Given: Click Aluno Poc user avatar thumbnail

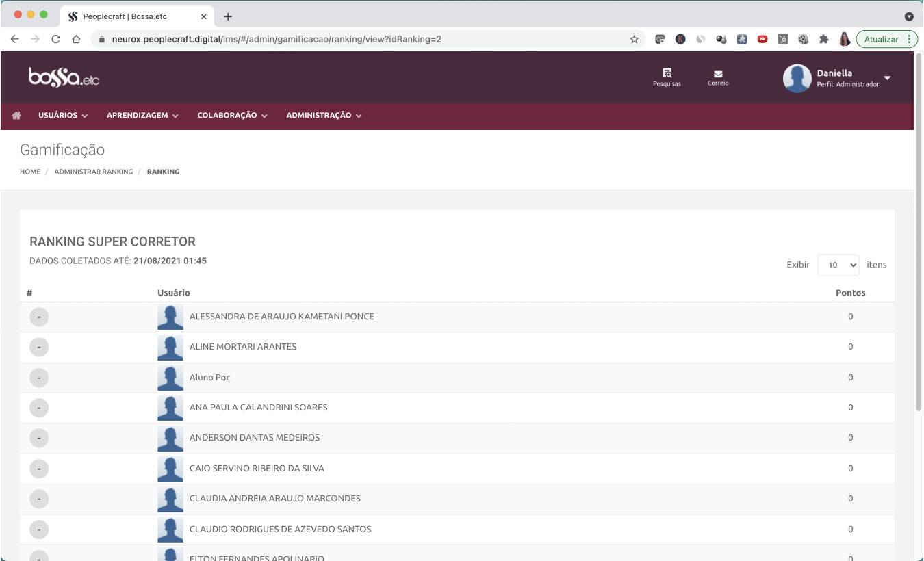Looking at the screenshot, I should pyautogui.click(x=170, y=378).
